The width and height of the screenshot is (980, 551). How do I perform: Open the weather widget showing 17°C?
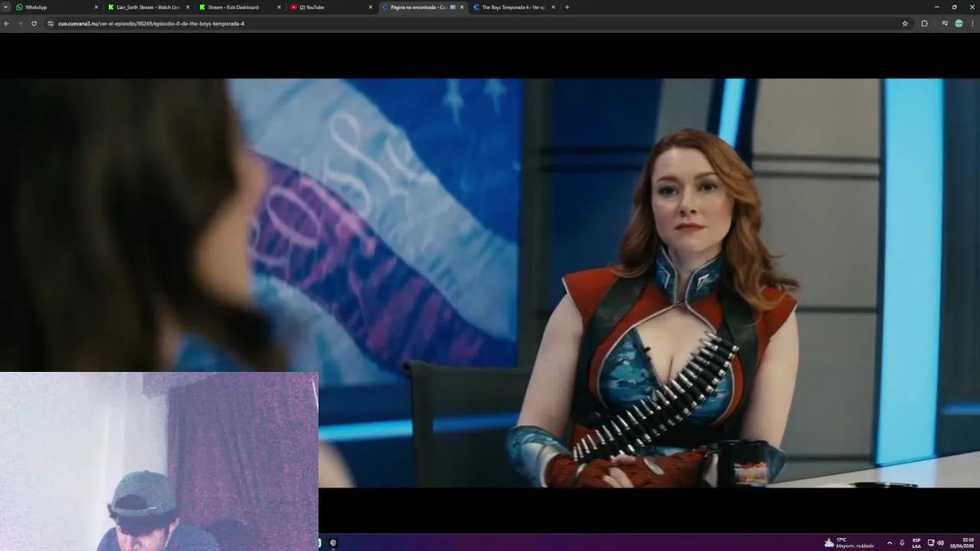848,543
